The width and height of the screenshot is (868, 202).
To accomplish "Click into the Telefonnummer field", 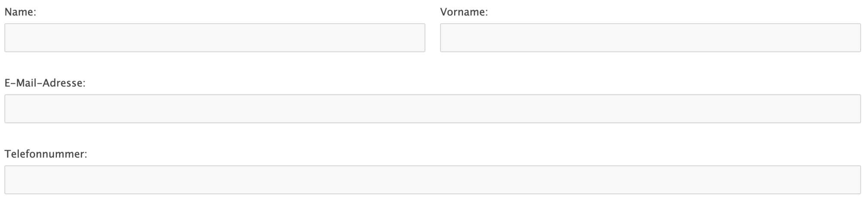I will pyautogui.click(x=432, y=180).
